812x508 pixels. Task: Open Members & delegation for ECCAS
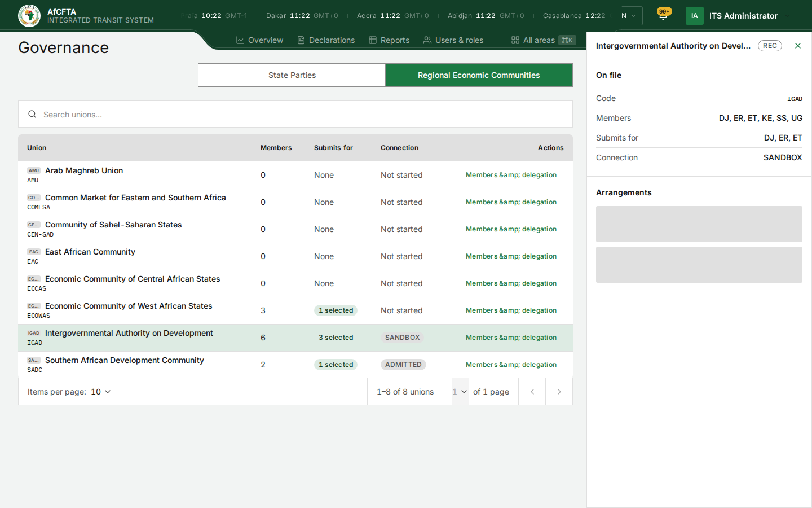pyautogui.click(x=511, y=283)
